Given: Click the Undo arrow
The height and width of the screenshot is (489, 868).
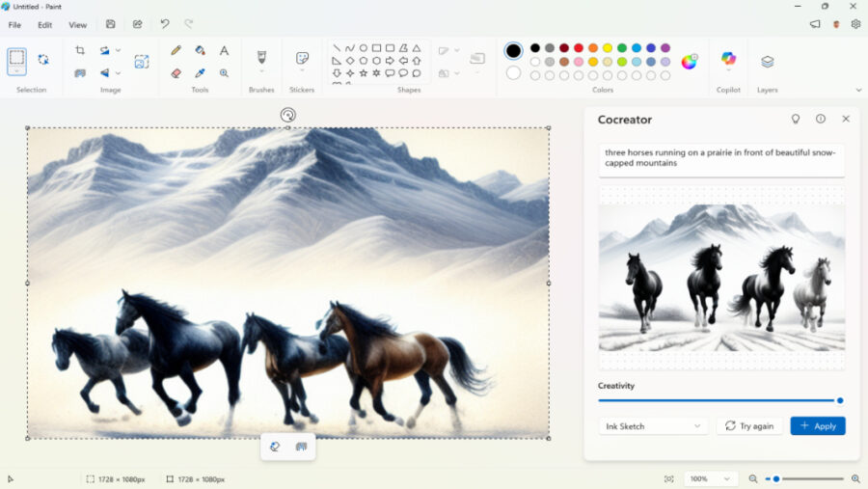Looking at the screenshot, I should tap(165, 24).
